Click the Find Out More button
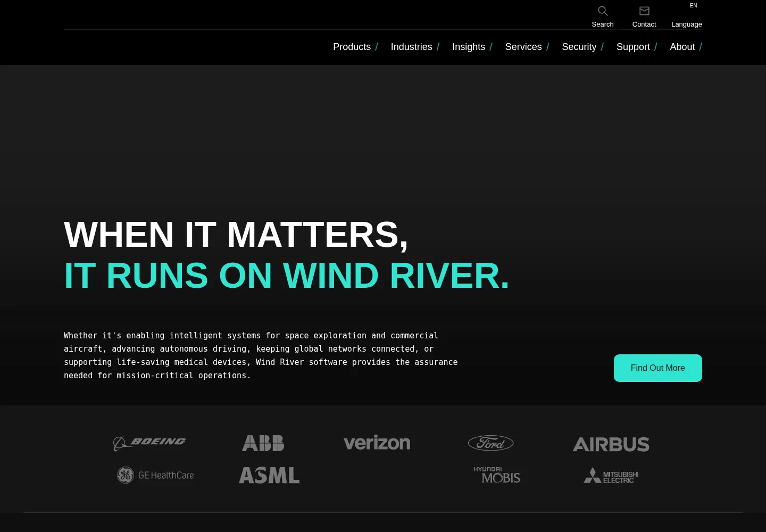This screenshot has width=766, height=532. tap(658, 368)
